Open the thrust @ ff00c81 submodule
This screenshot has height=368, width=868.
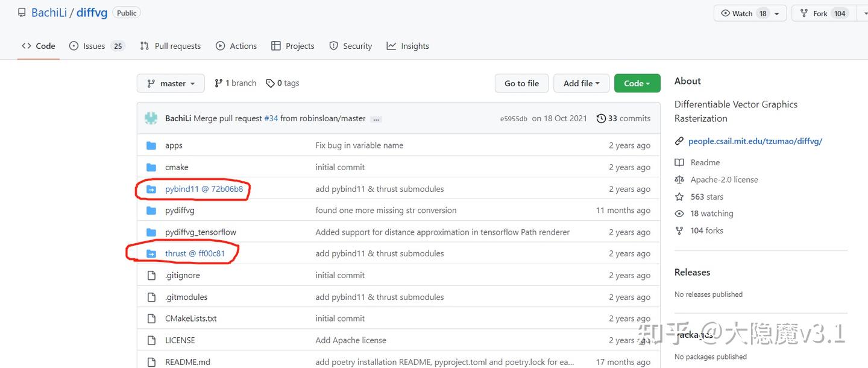click(195, 253)
